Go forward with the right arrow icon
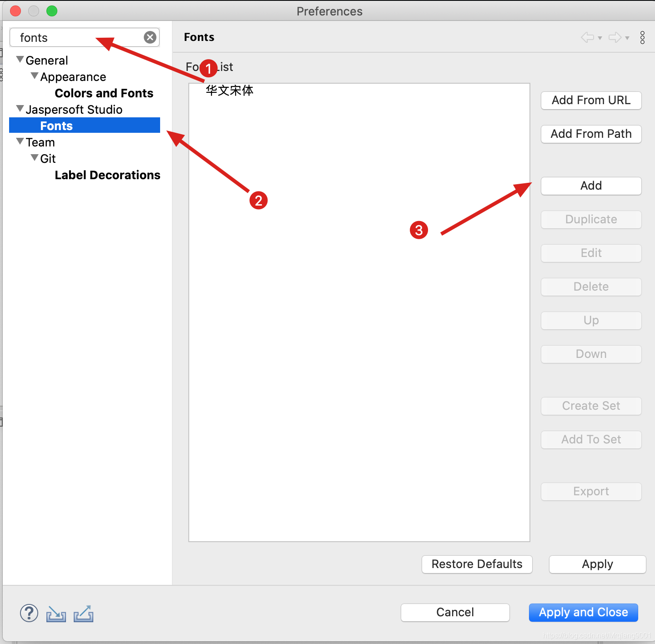The height and width of the screenshot is (644, 655). click(x=615, y=37)
